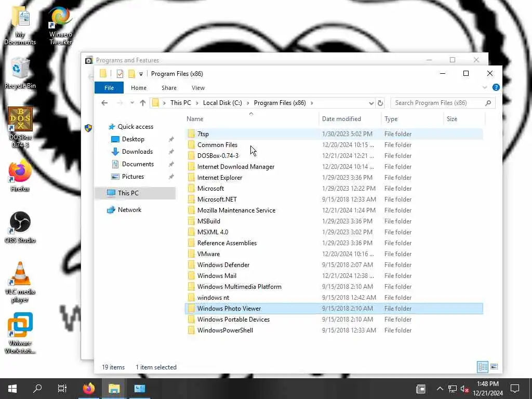Click the File Explorer taskbar icon
The height and width of the screenshot is (399, 532).
[x=114, y=389]
